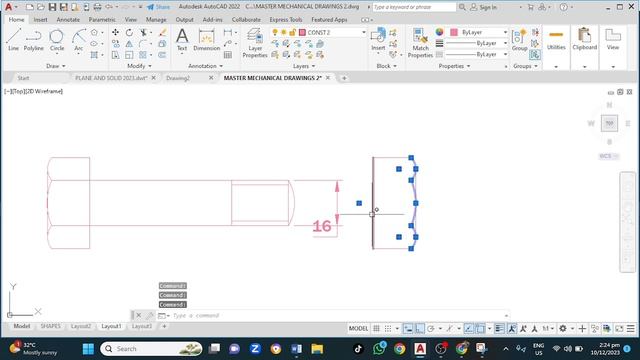This screenshot has width=640, height=360.
Task: Click the Stretch tool icon
Action: pyautogui.click(x=116, y=55)
